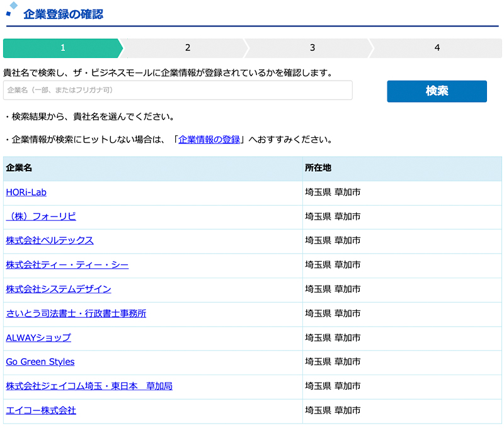Image resolution: width=504 pixels, height=435 pixels.
Task: Open the エイコー株式会社 company page
Action: [40, 410]
